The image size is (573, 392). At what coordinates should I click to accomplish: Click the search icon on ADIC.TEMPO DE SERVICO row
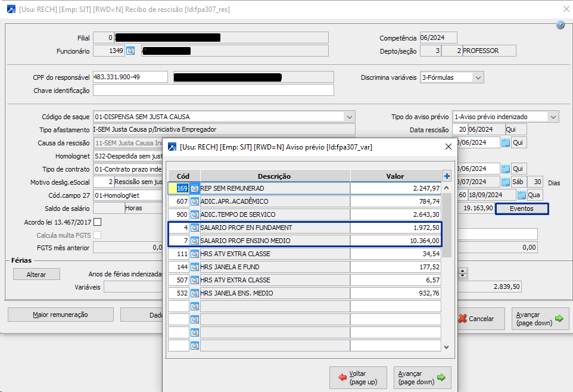(x=194, y=214)
